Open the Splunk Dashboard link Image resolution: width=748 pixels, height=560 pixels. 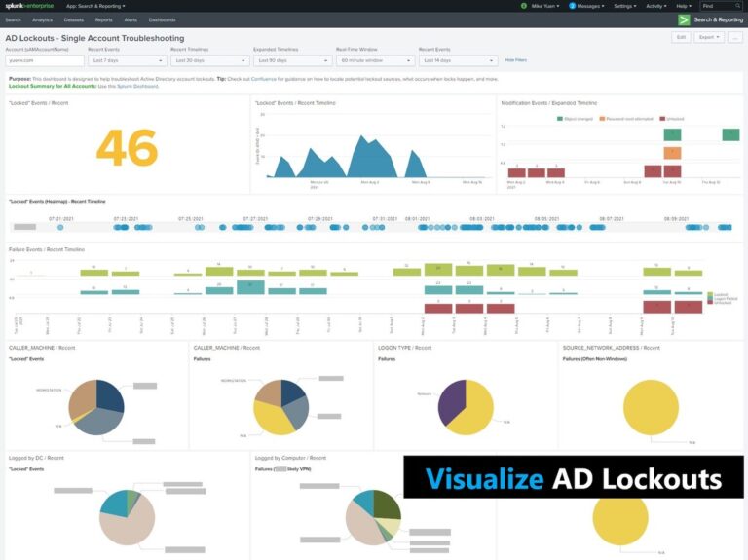[x=138, y=86]
